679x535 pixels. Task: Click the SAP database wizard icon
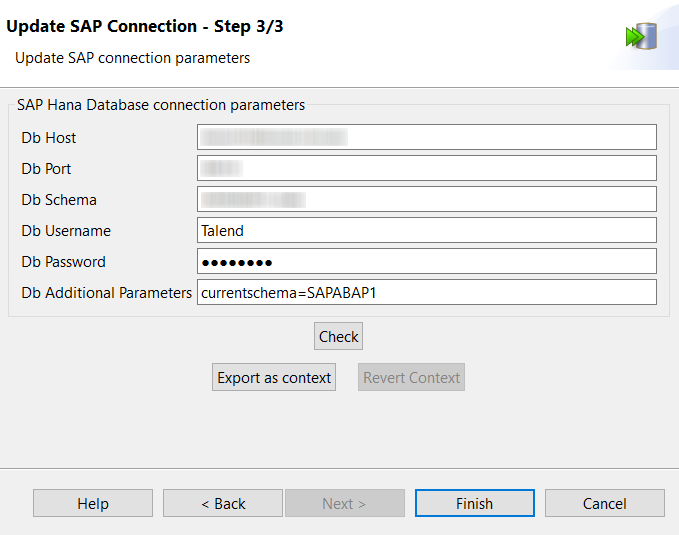point(640,37)
